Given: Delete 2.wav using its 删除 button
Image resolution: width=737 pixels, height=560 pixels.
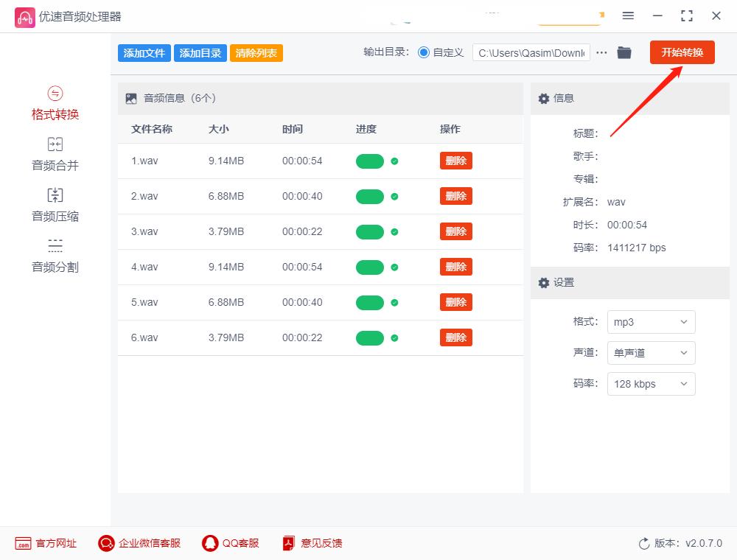Looking at the screenshot, I should coord(455,196).
